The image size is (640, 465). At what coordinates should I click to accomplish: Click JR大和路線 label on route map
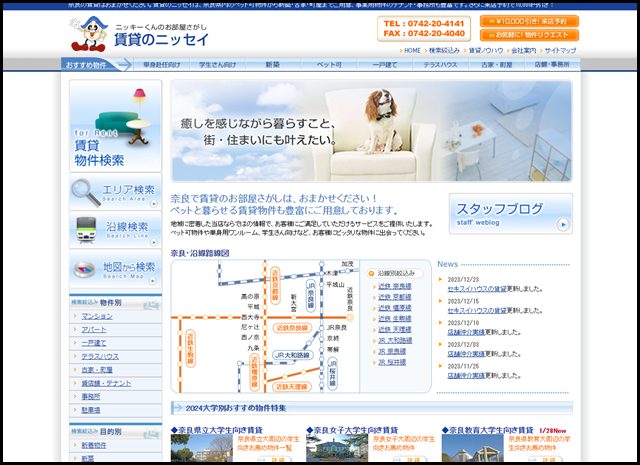pyautogui.click(x=292, y=356)
